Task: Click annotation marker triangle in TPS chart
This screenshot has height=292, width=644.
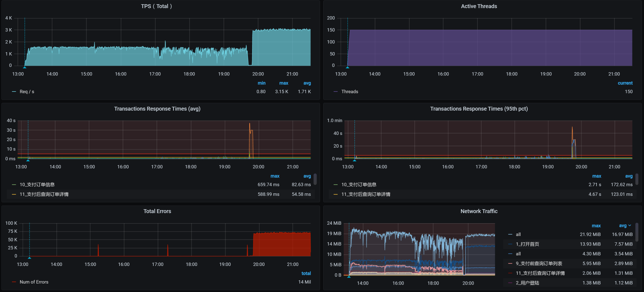Action: coord(25,67)
